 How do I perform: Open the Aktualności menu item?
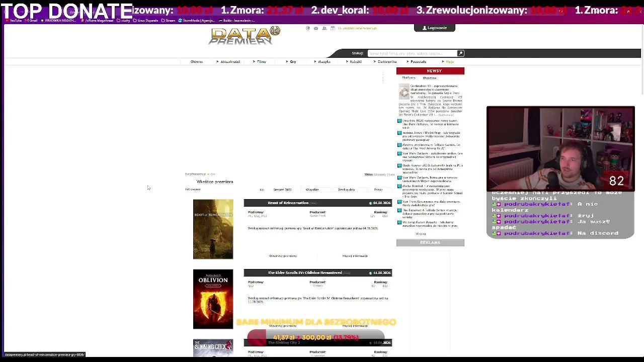[230, 62]
